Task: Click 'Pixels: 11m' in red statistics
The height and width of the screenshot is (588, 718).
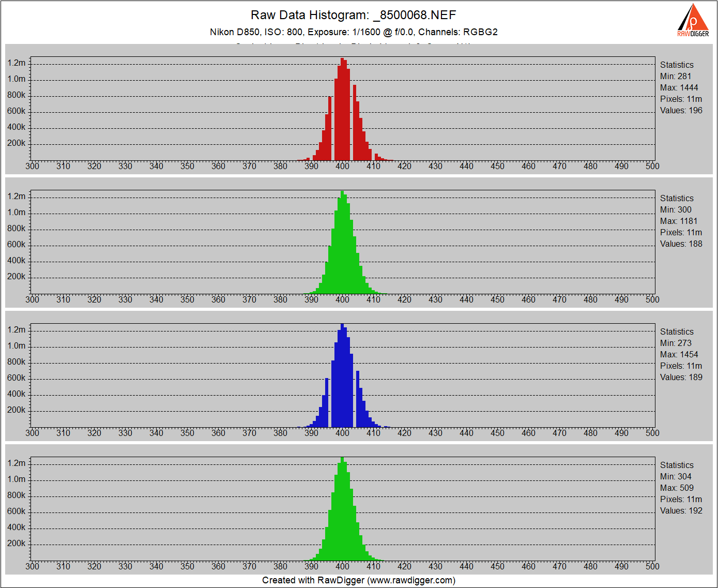Action: (681, 99)
